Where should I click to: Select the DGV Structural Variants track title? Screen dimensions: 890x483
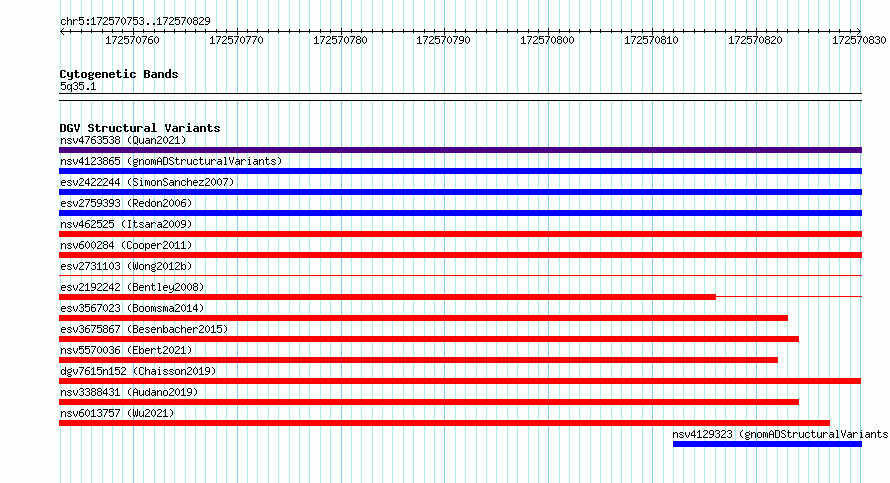click(x=140, y=128)
